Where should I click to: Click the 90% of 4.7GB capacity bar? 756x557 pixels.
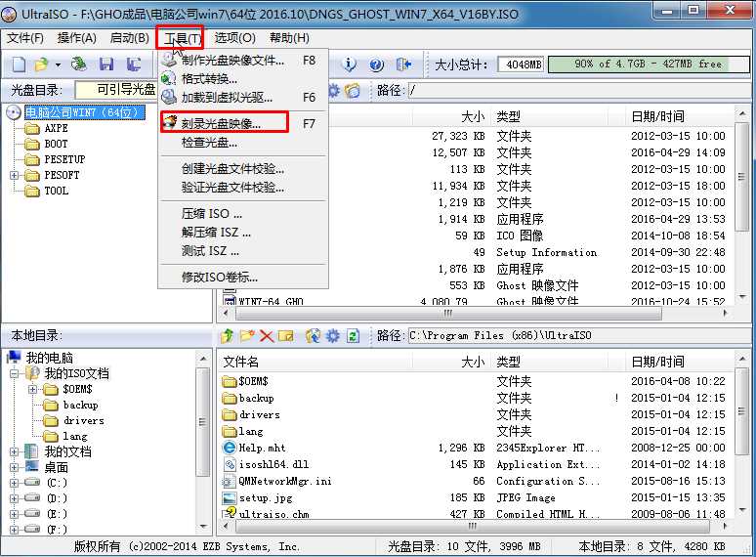[649, 64]
